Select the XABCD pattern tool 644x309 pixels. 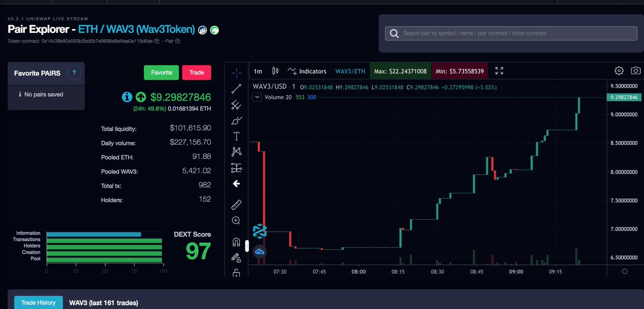pos(236,152)
